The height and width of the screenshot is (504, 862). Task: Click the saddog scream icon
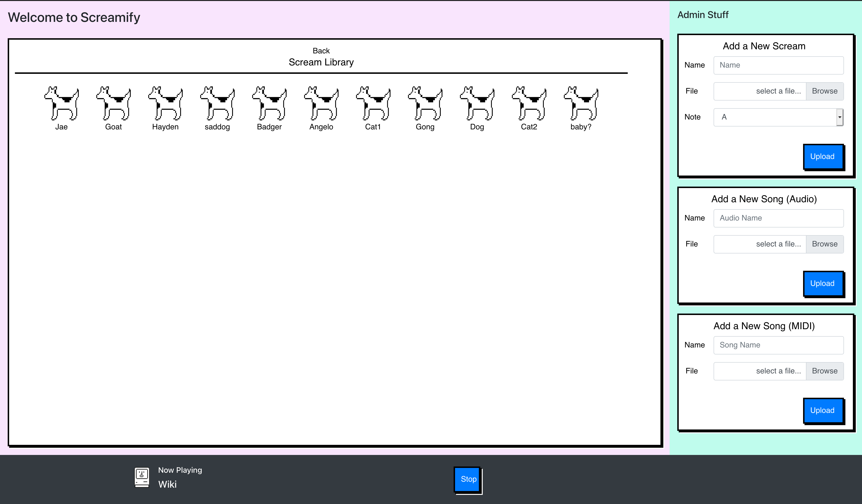tap(218, 103)
